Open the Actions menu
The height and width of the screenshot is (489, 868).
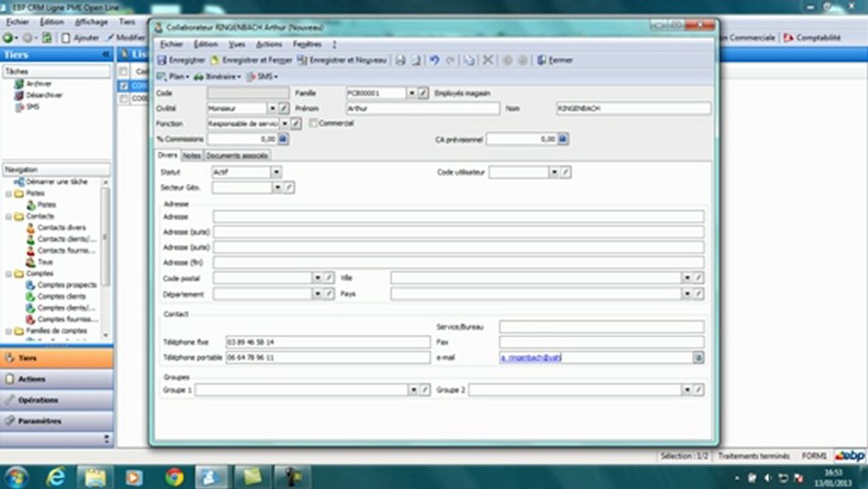click(x=269, y=44)
